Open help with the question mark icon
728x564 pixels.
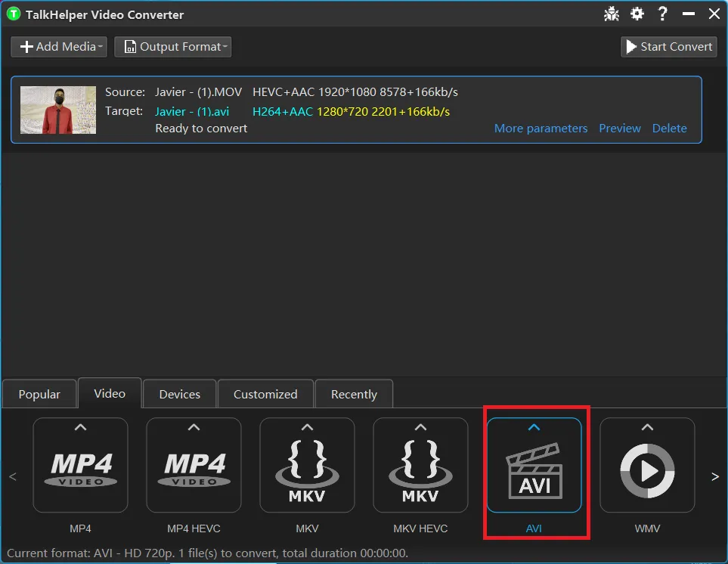pyautogui.click(x=663, y=14)
